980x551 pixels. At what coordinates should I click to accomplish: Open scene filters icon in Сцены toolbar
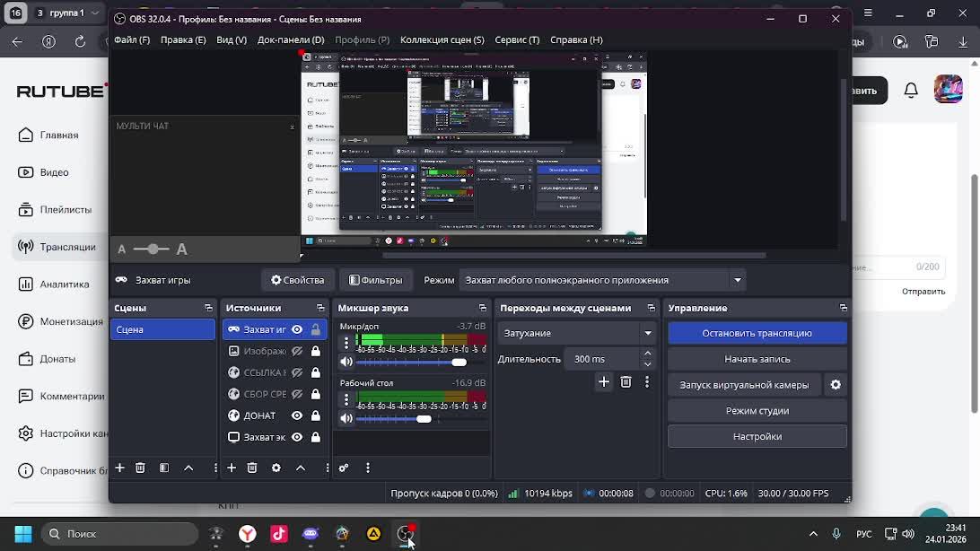[x=164, y=468]
